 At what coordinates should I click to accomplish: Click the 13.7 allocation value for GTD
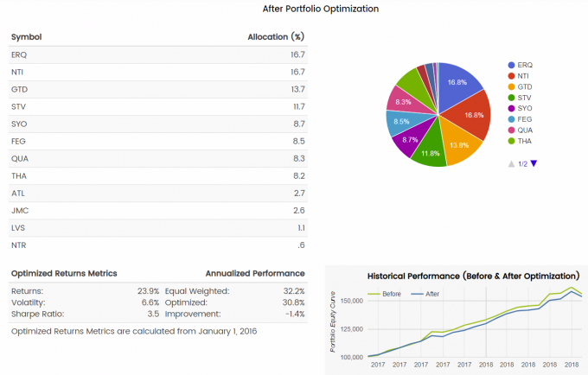(x=297, y=90)
